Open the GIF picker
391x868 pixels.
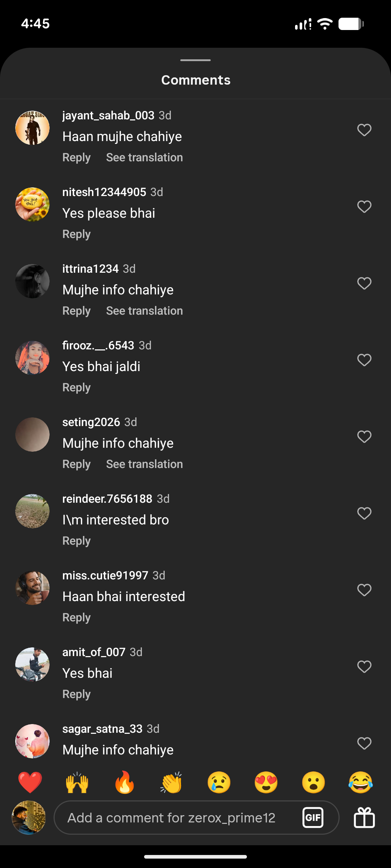(313, 817)
